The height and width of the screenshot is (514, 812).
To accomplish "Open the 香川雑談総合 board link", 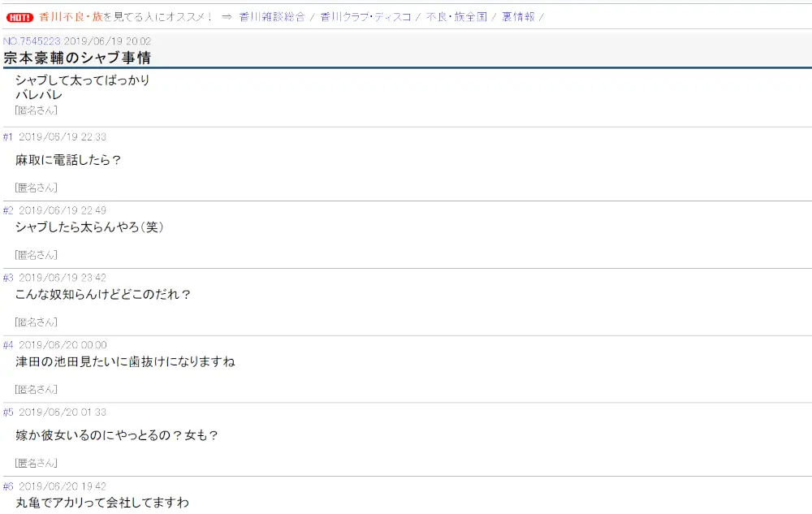I will (272, 17).
